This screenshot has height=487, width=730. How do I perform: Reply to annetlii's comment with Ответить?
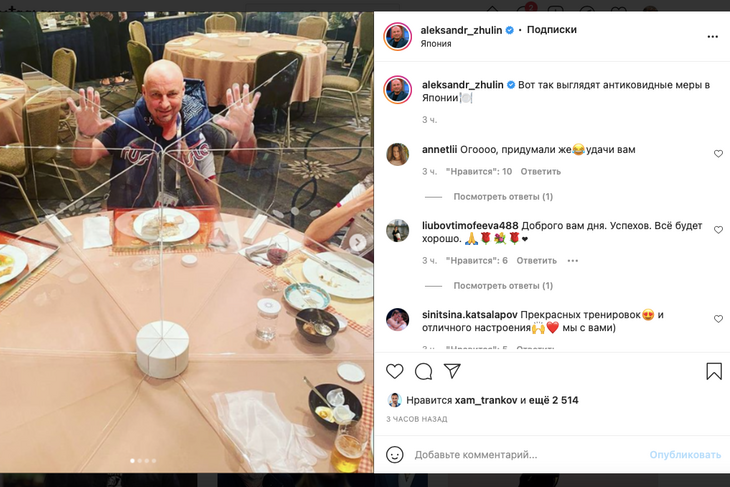coord(541,171)
